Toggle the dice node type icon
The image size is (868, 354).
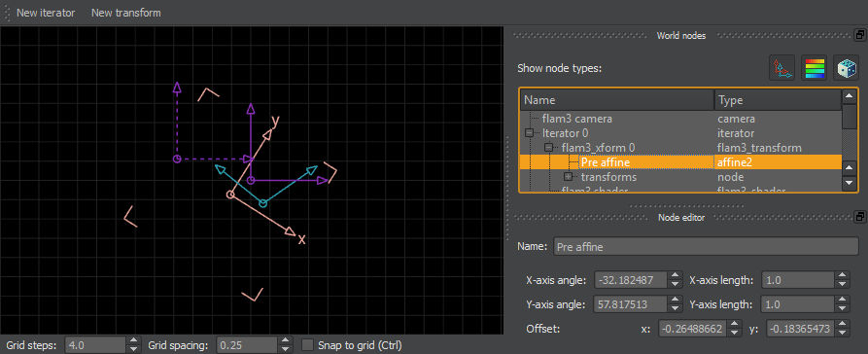coord(846,68)
